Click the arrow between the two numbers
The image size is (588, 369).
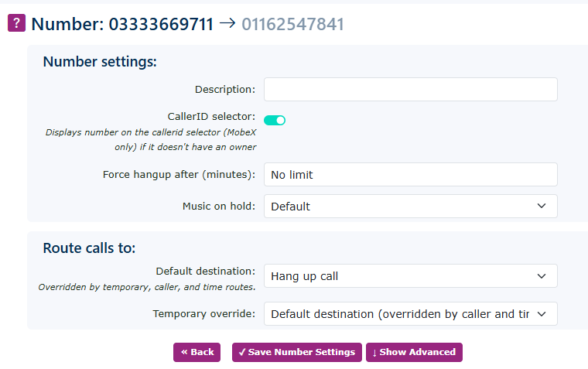[x=227, y=23]
